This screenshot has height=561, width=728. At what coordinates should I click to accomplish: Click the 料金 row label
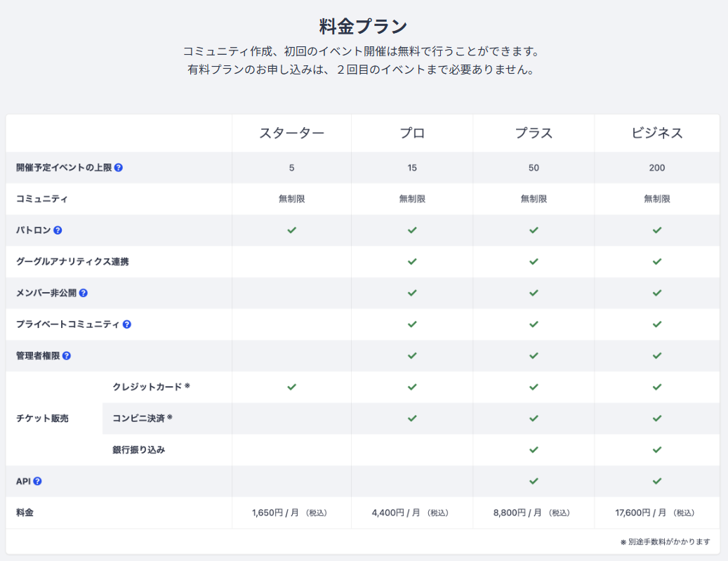tap(25, 513)
